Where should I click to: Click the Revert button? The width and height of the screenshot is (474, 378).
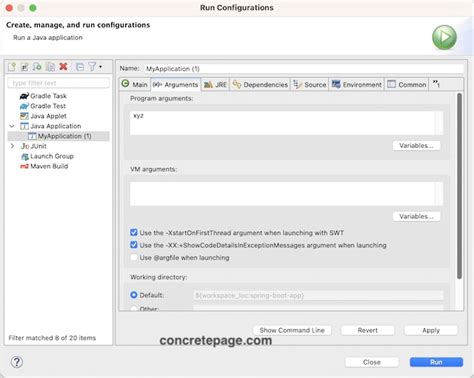click(368, 330)
